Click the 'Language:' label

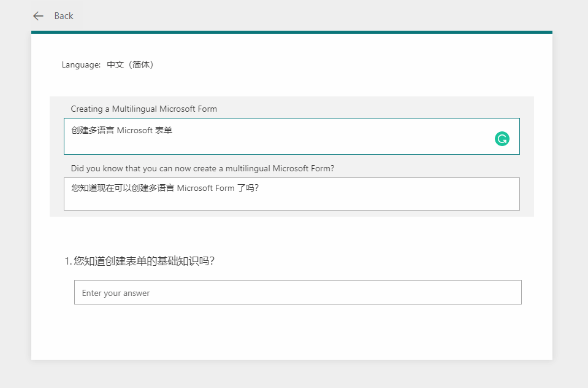tap(82, 64)
